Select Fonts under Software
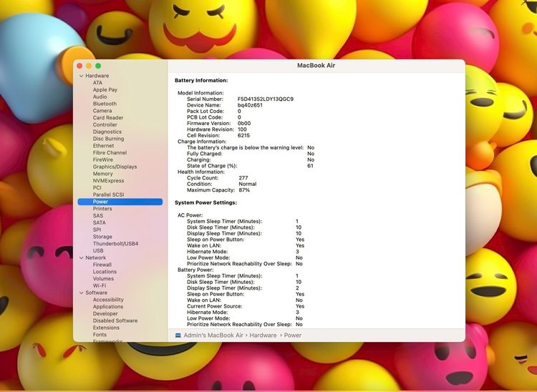 [x=100, y=335]
